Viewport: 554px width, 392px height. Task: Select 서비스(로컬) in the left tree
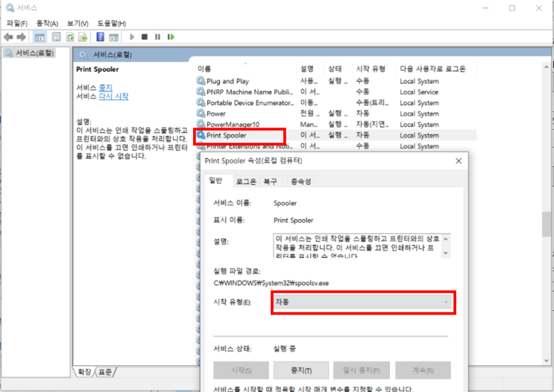(30, 53)
